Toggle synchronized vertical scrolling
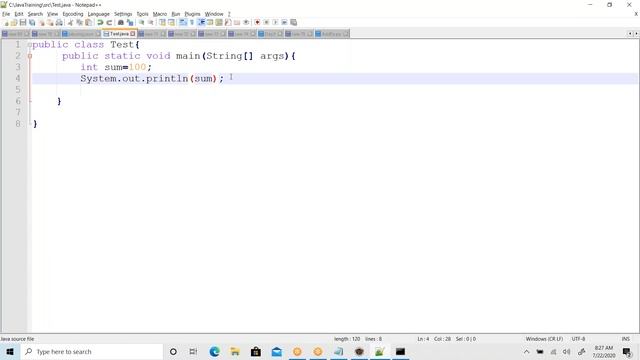The image size is (640, 360). coord(162,22)
